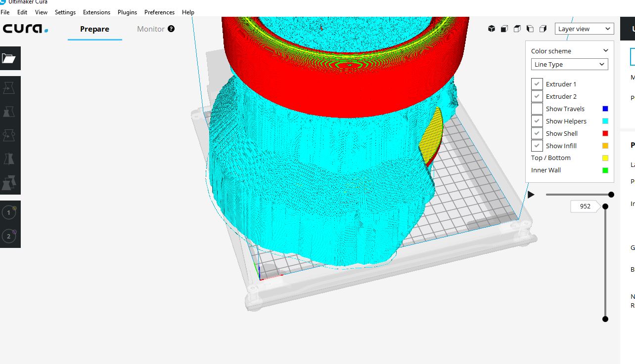The height and width of the screenshot is (364, 635).
Task: Click the yellow Top / Bottom color swatch
Action: click(605, 158)
